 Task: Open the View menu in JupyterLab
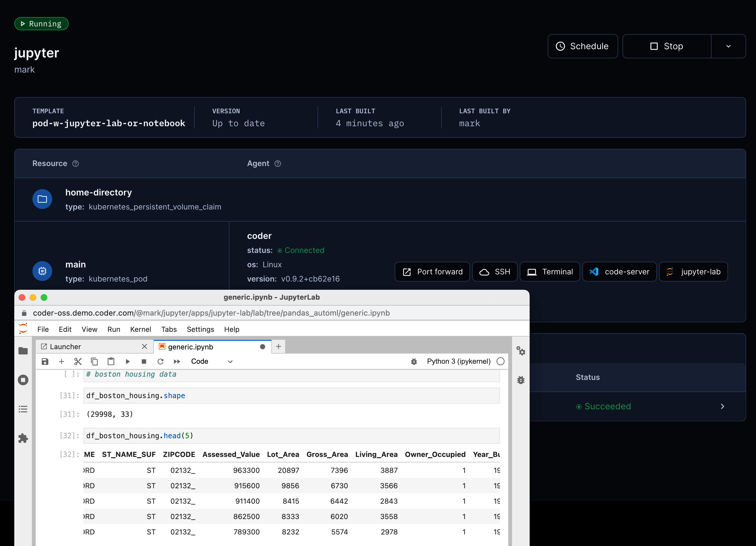point(89,329)
